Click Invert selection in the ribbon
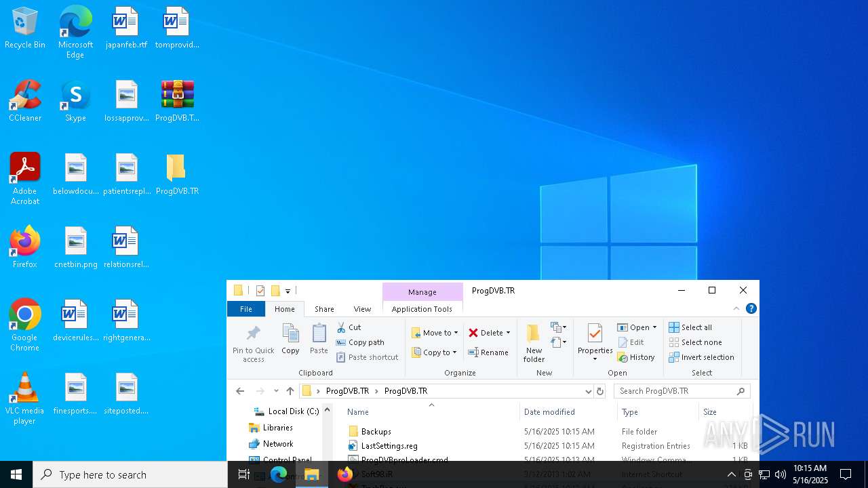 tap(701, 357)
